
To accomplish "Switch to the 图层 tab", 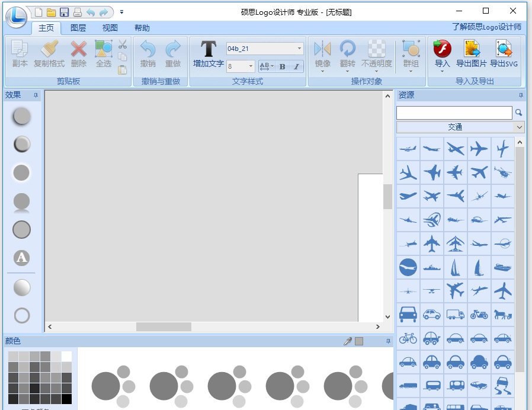I will click(78, 28).
